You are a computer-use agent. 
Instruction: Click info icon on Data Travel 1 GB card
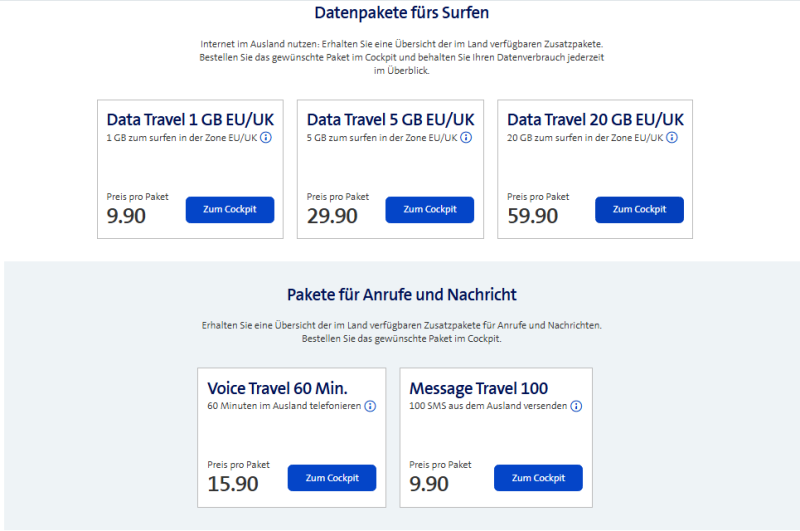click(x=266, y=138)
